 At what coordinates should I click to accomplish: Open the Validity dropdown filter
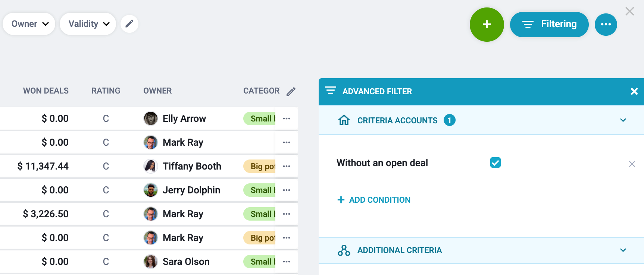[x=88, y=24]
